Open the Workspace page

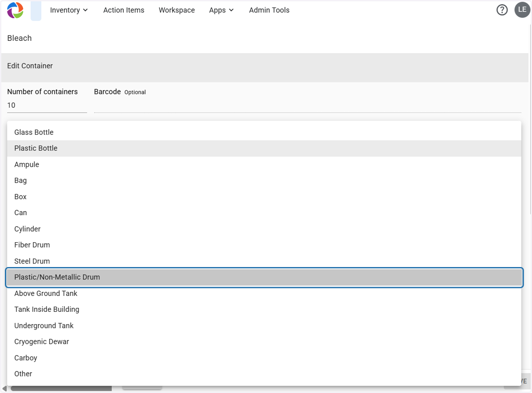177,10
